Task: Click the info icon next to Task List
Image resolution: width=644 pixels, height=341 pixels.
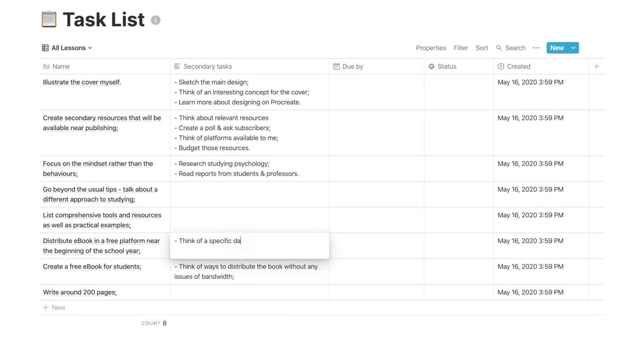Action: click(156, 20)
